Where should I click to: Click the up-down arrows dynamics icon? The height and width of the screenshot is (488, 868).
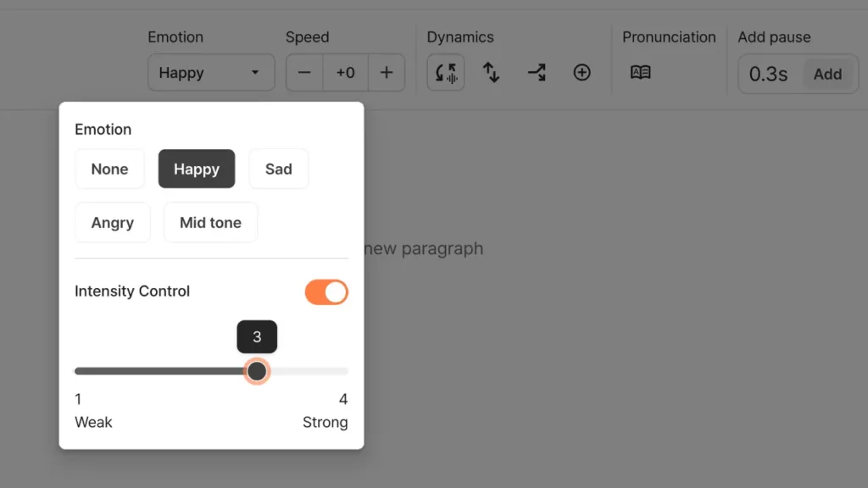point(491,73)
